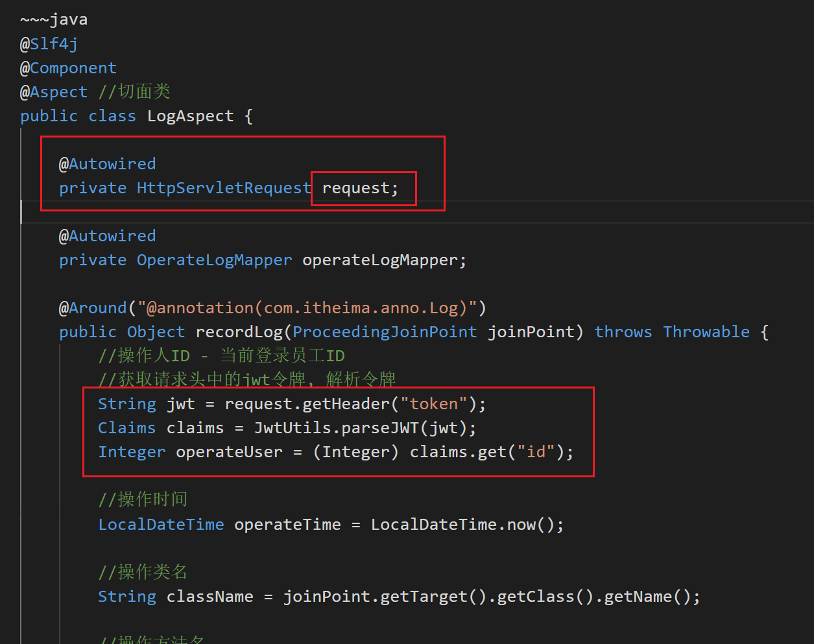The height and width of the screenshot is (644, 814).
Task: Select the "token" string literal
Action: pyautogui.click(x=435, y=403)
